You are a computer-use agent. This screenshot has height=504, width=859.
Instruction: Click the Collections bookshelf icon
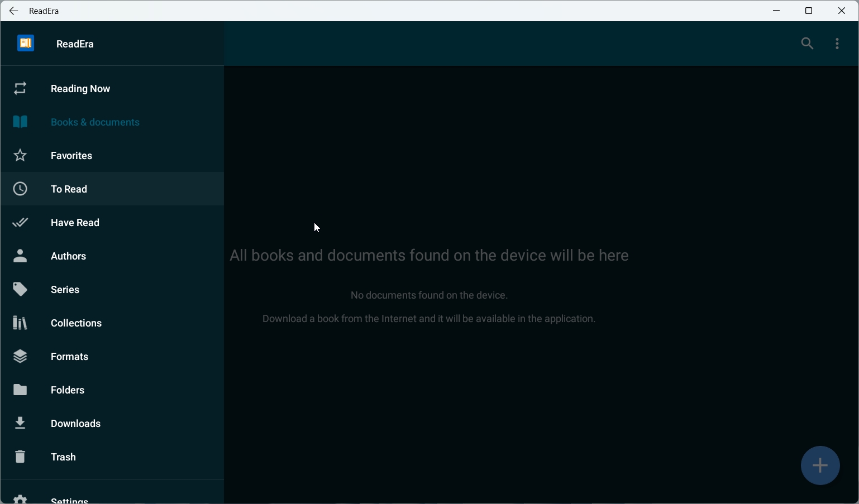click(20, 323)
